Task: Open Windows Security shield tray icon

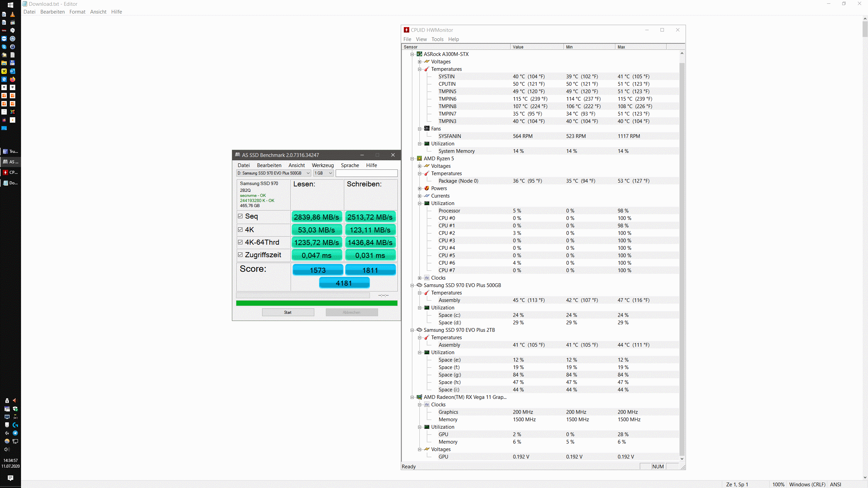Action: 15,409
